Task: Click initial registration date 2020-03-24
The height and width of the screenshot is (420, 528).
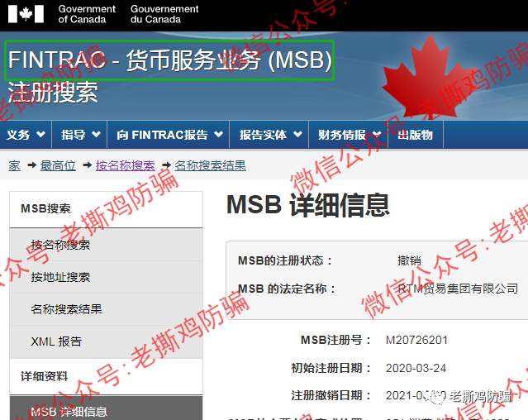Action: 416,368
